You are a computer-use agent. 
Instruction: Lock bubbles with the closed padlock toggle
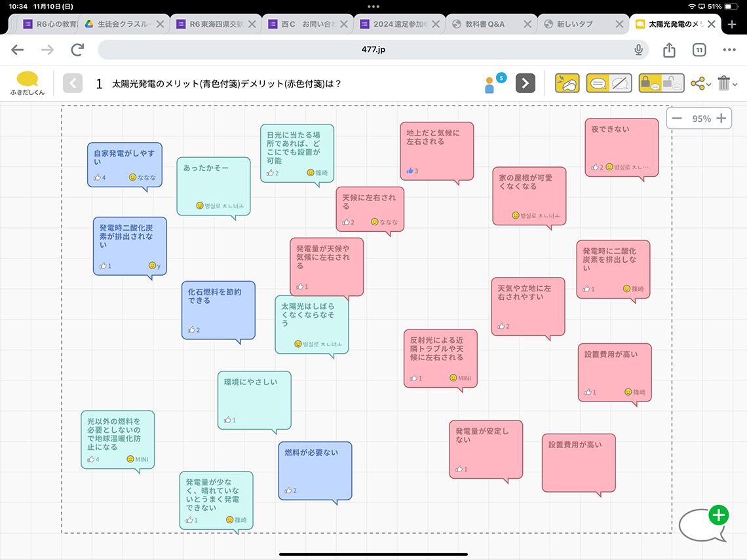coord(650,83)
